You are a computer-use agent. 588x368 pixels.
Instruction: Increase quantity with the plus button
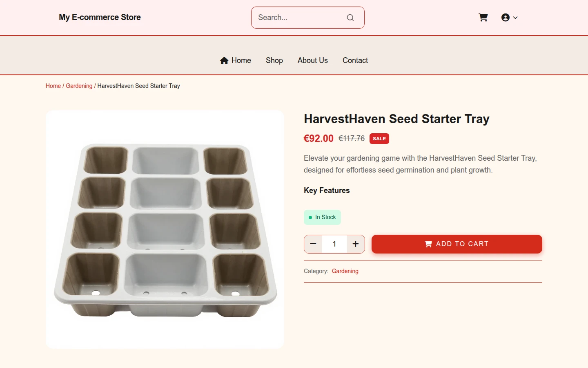(356, 244)
